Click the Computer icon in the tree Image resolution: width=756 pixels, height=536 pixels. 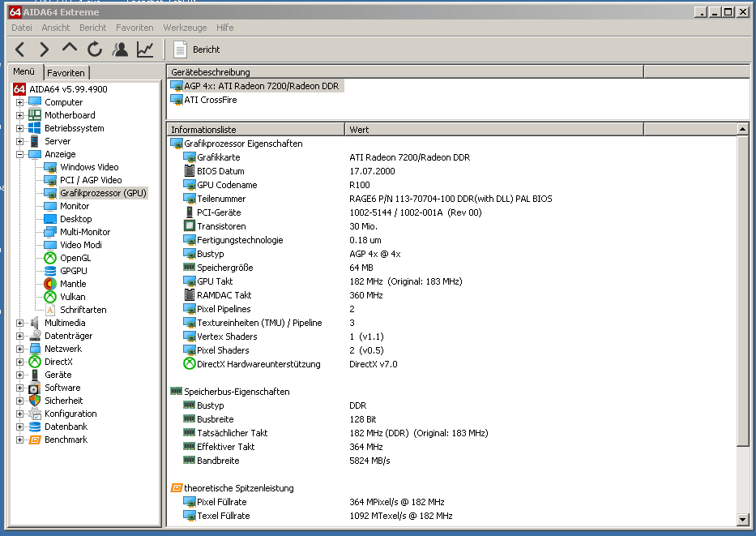[x=35, y=102]
